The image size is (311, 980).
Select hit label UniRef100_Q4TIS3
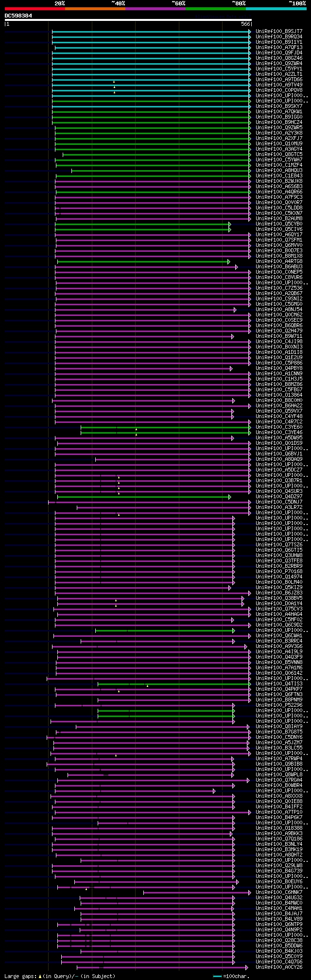279,684
